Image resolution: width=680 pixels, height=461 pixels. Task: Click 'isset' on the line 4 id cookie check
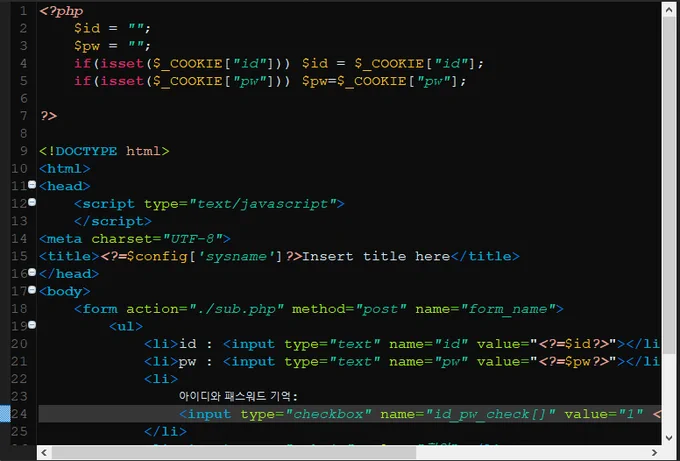(x=122, y=64)
